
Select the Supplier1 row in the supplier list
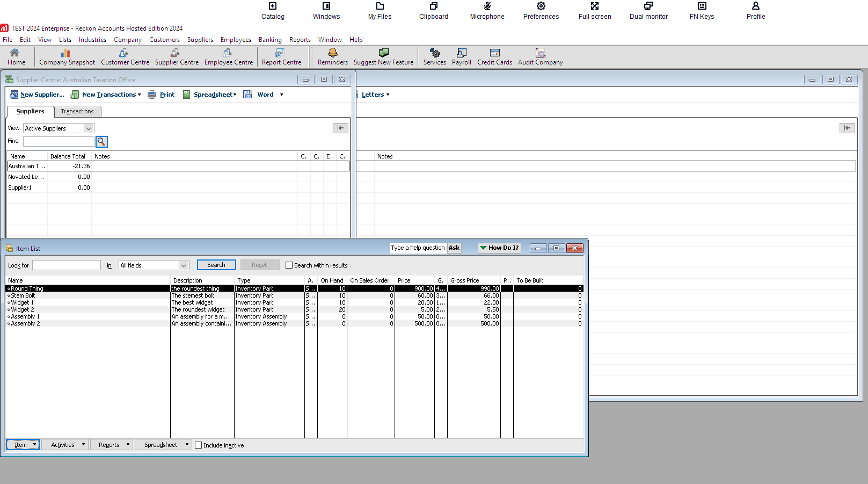(178, 187)
